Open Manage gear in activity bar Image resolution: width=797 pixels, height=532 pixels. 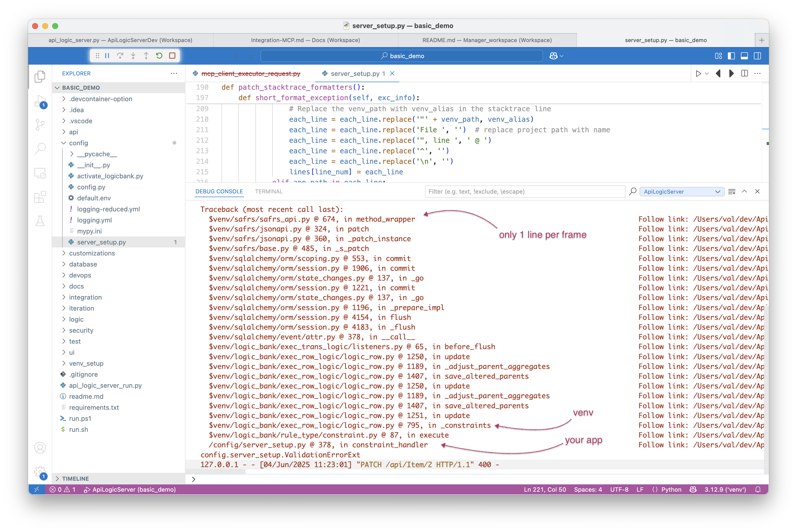pos(40,472)
